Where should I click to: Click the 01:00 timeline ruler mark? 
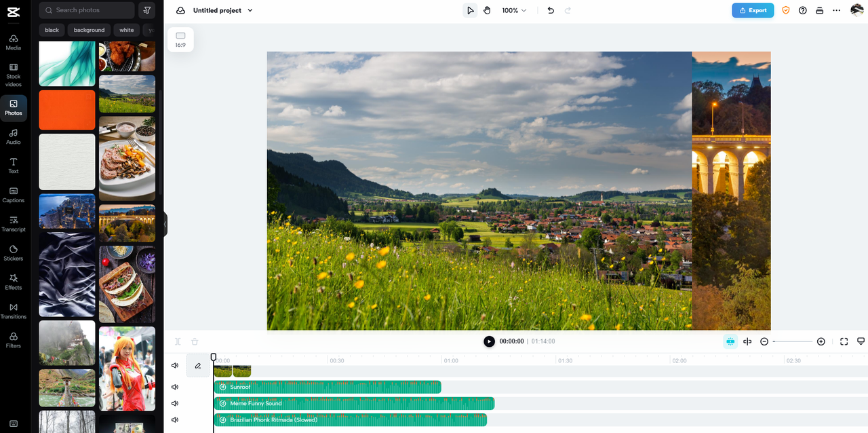point(450,361)
